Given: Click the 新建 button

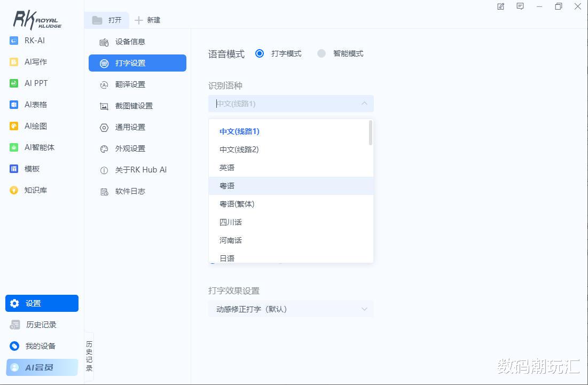Looking at the screenshot, I should (147, 20).
